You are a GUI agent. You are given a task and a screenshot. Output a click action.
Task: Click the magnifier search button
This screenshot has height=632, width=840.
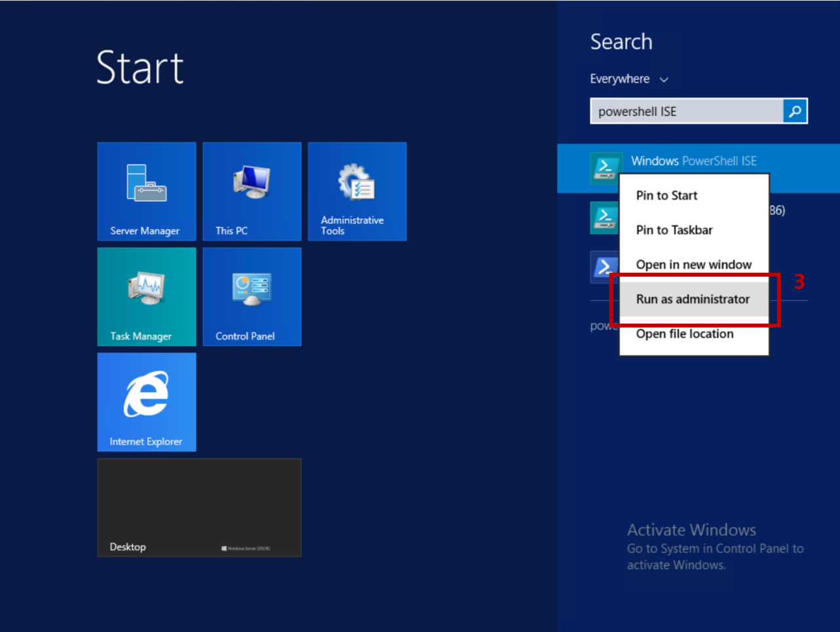pyautogui.click(x=795, y=111)
